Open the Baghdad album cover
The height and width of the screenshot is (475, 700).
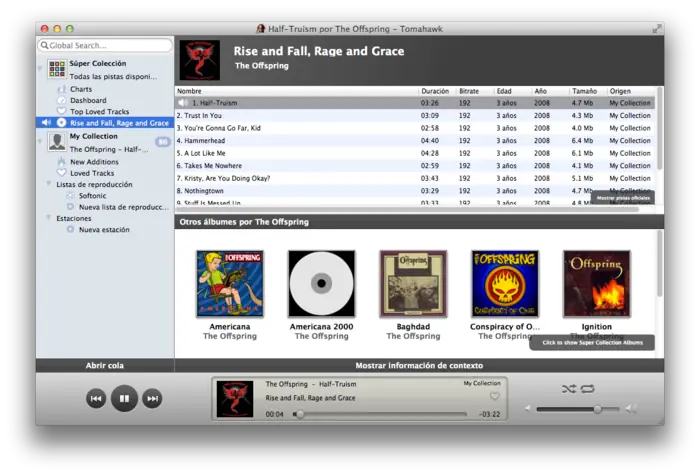coord(413,283)
